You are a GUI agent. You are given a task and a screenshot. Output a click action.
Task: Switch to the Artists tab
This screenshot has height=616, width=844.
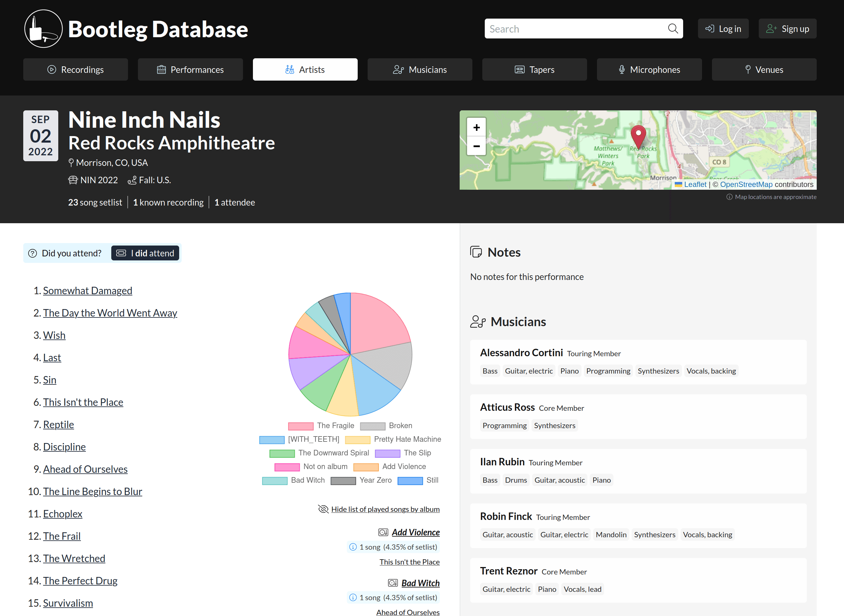click(x=305, y=69)
